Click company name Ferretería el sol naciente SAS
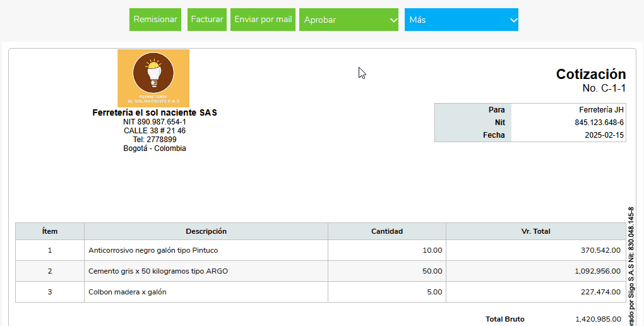644x326 pixels. coord(155,112)
